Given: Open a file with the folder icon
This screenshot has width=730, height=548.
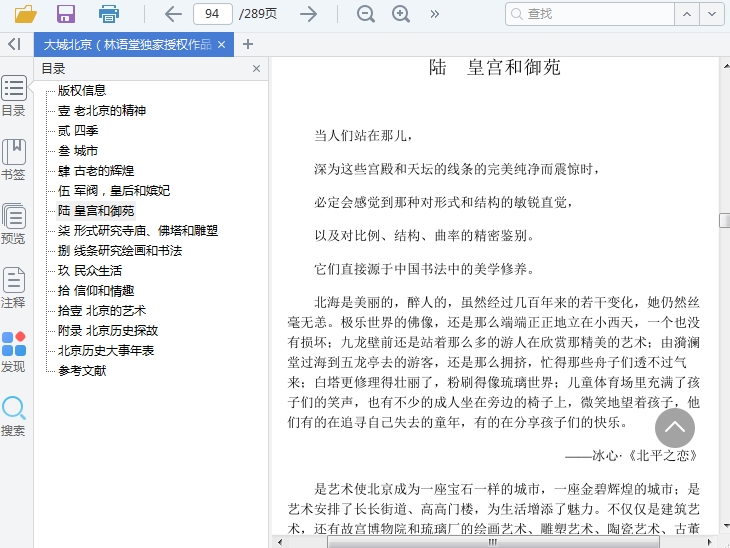Looking at the screenshot, I should click(26, 14).
